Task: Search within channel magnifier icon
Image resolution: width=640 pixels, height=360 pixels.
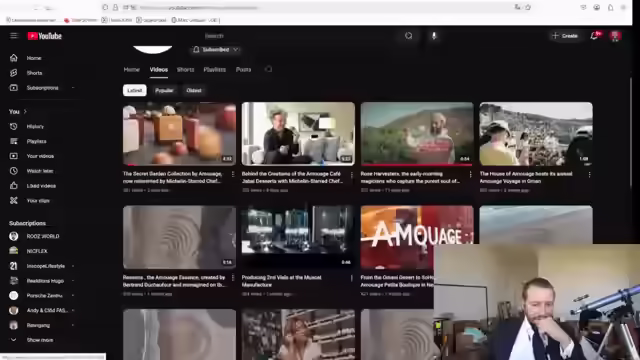Action: pos(268,69)
